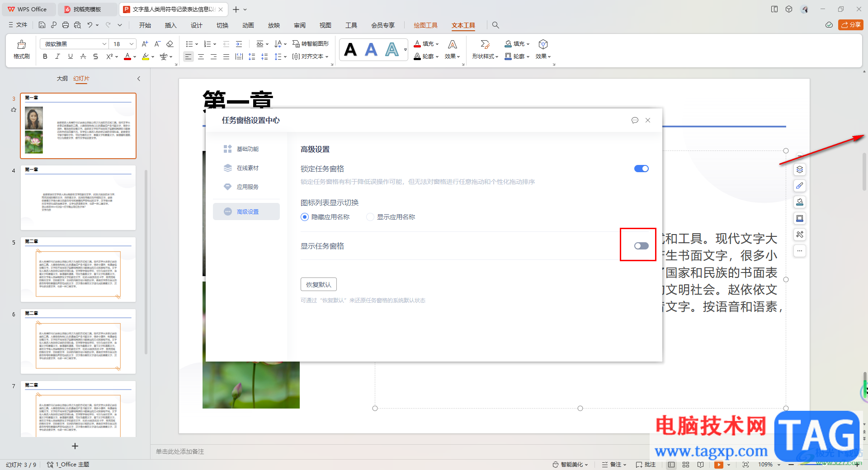Add a new slide with plus button

tap(75, 446)
